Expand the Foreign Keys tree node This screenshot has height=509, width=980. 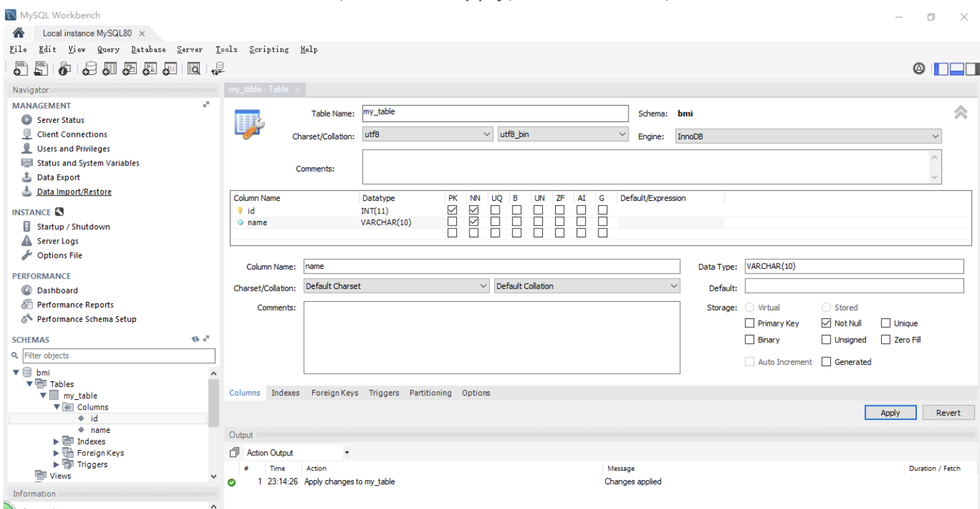[x=56, y=453]
